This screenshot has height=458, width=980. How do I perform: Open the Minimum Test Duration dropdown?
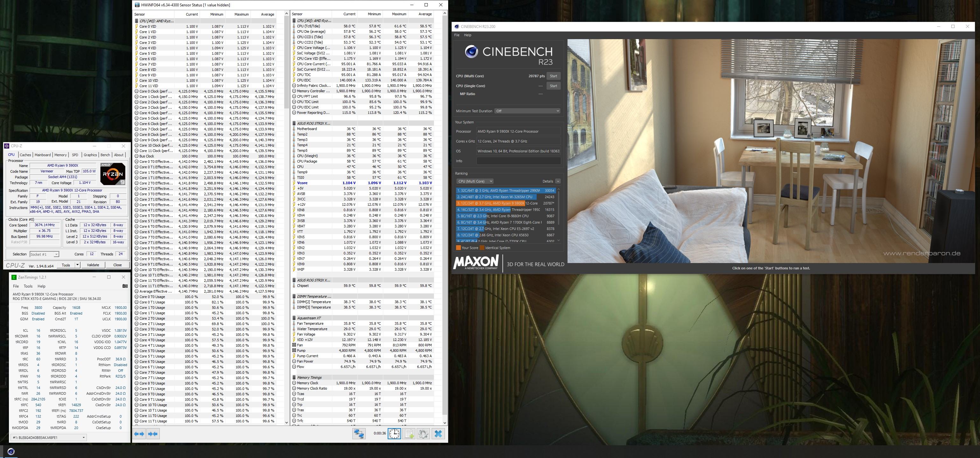527,111
